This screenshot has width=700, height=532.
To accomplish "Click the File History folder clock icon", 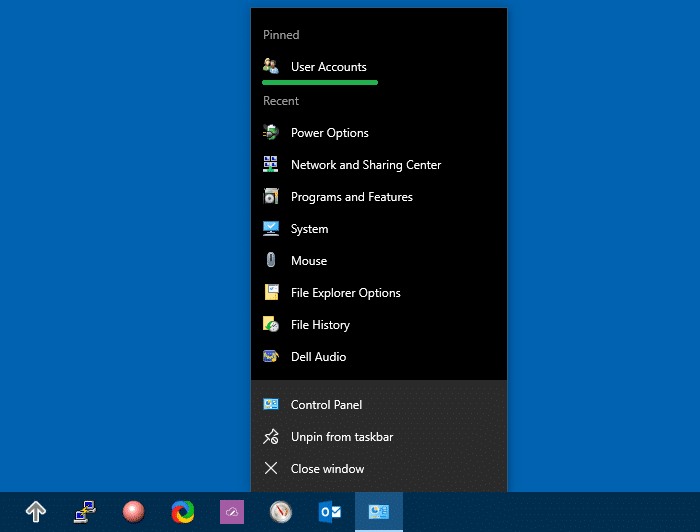I will [x=271, y=324].
